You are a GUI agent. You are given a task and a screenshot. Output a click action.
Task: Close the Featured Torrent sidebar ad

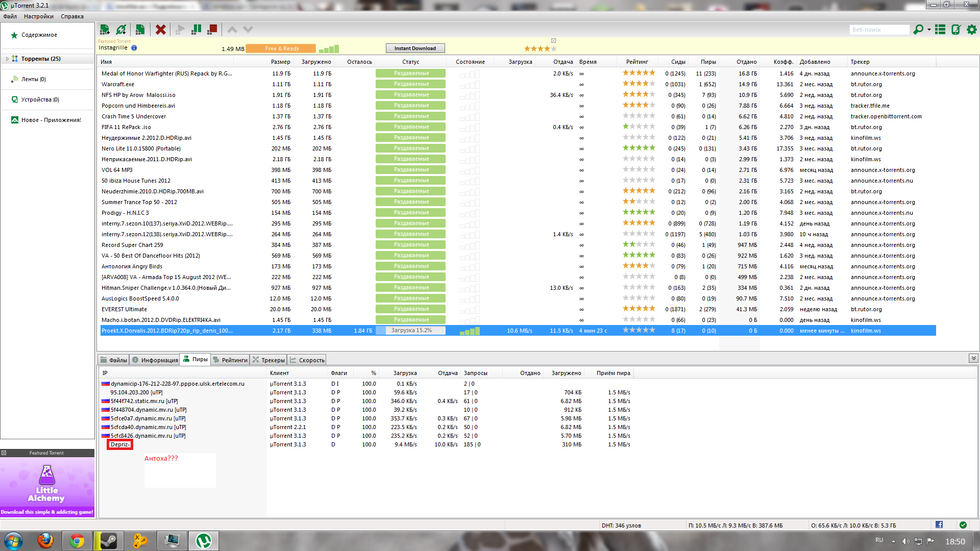[x=4, y=453]
